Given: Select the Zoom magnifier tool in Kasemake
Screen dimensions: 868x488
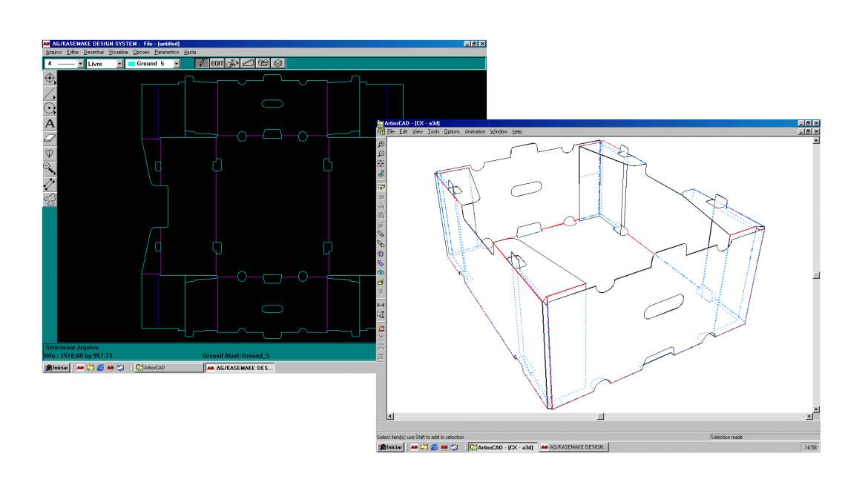Looking at the screenshot, I should click(x=50, y=169).
